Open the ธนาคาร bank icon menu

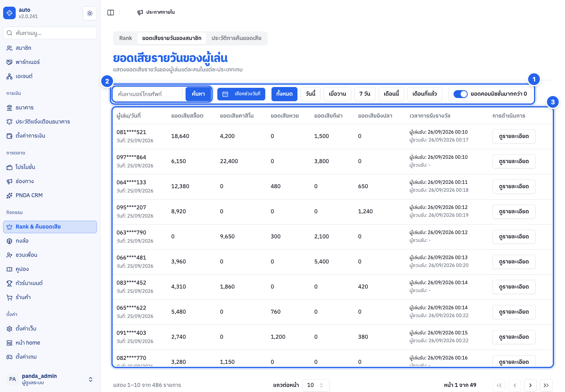pos(9,108)
